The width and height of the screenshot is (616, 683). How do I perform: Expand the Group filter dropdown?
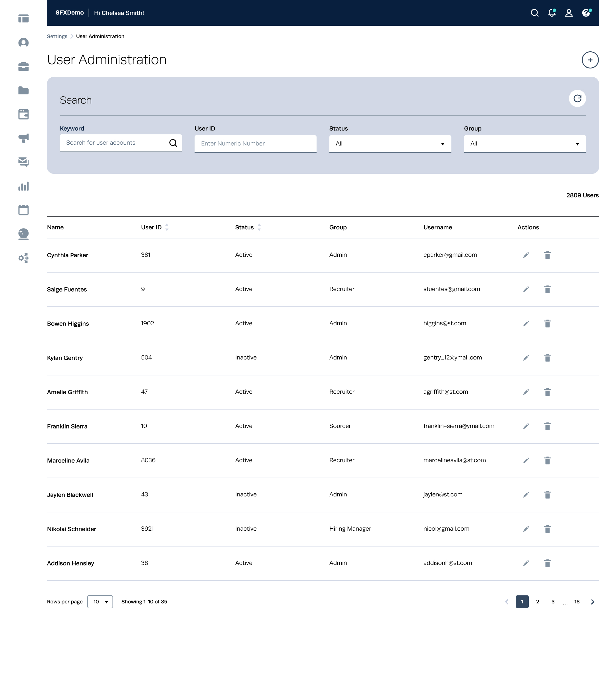tap(525, 144)
